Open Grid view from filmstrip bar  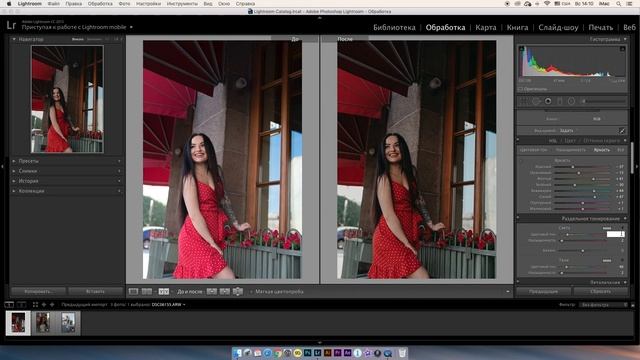(x=35, y=304)
